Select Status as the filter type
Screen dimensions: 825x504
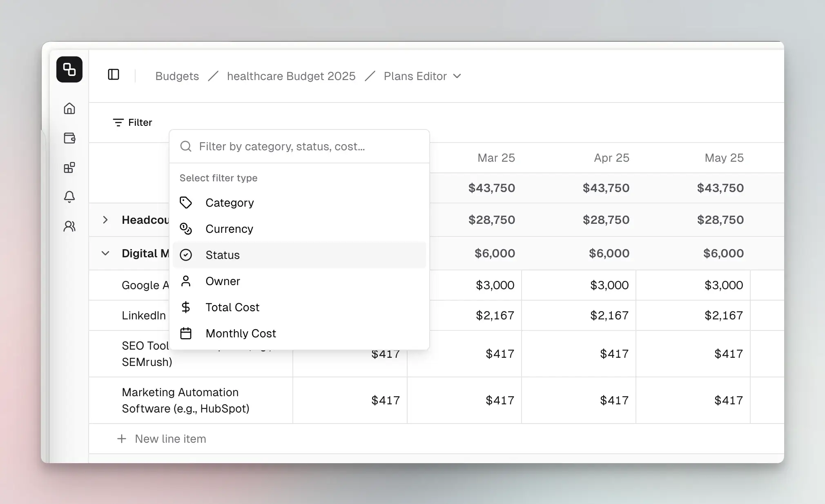223,255
